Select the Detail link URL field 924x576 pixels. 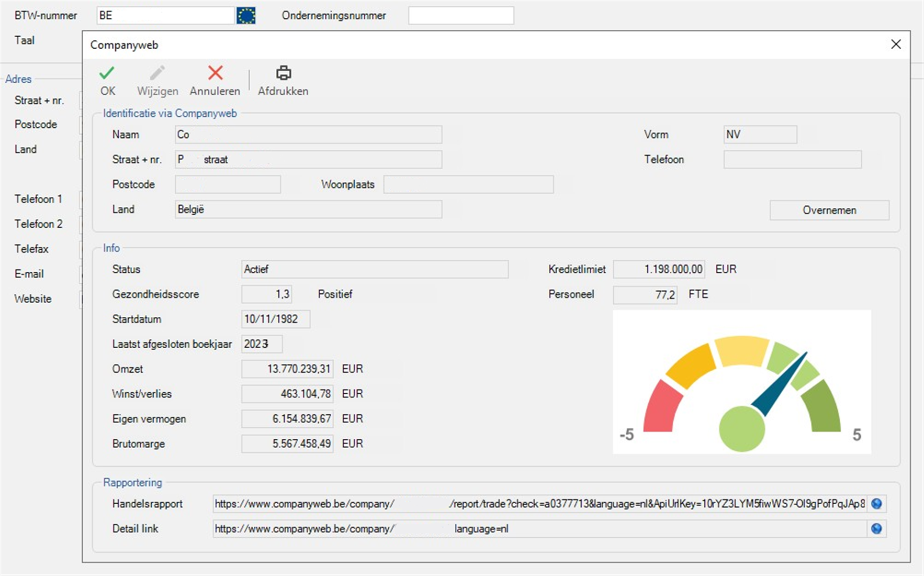[x=539, y=529]
